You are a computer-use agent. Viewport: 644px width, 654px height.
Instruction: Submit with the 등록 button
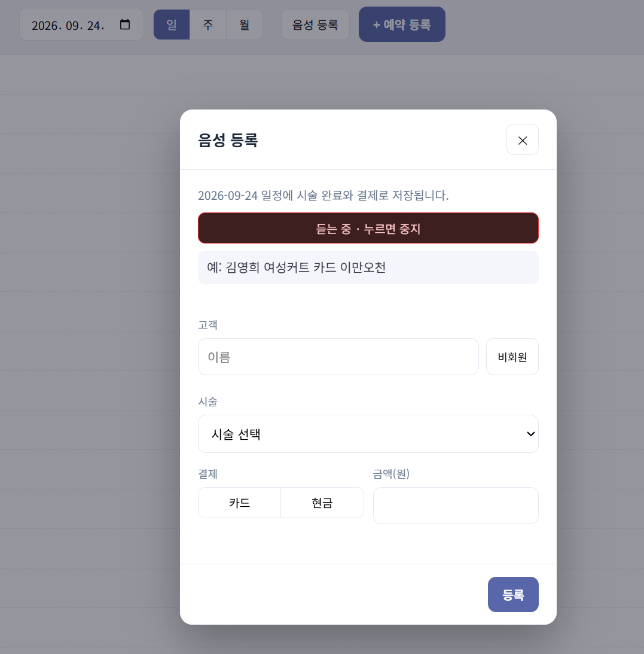click(513, 594)
